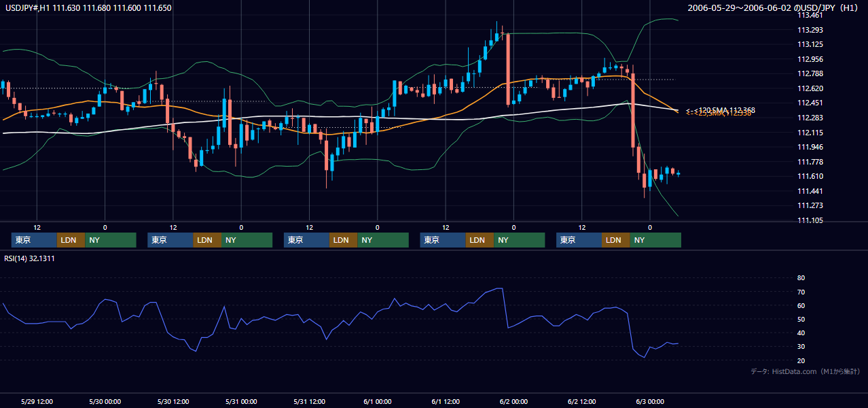Select the 111.778 price level label
868x408 pixels.
(x=810, y=162)
